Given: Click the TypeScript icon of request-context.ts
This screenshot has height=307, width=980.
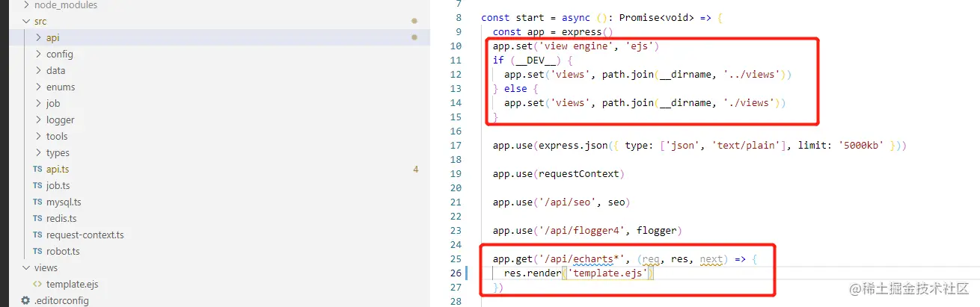Looking at the screenshot, I should click(x=37, y=235).
